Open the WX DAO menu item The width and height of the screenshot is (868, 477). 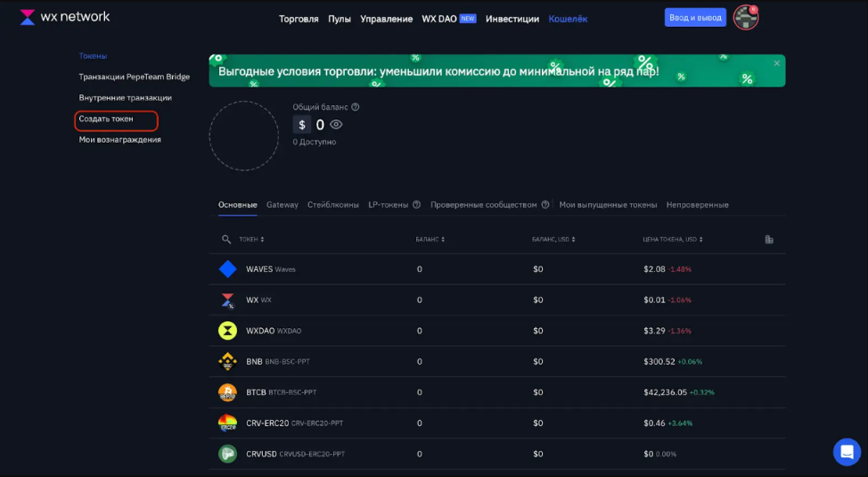439,19
